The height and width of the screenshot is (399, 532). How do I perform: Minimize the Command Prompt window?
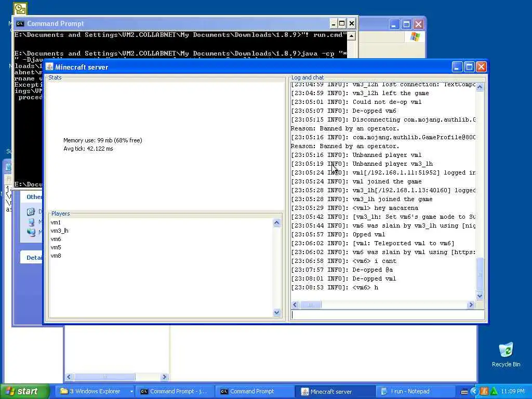click(x=334, y=23)
